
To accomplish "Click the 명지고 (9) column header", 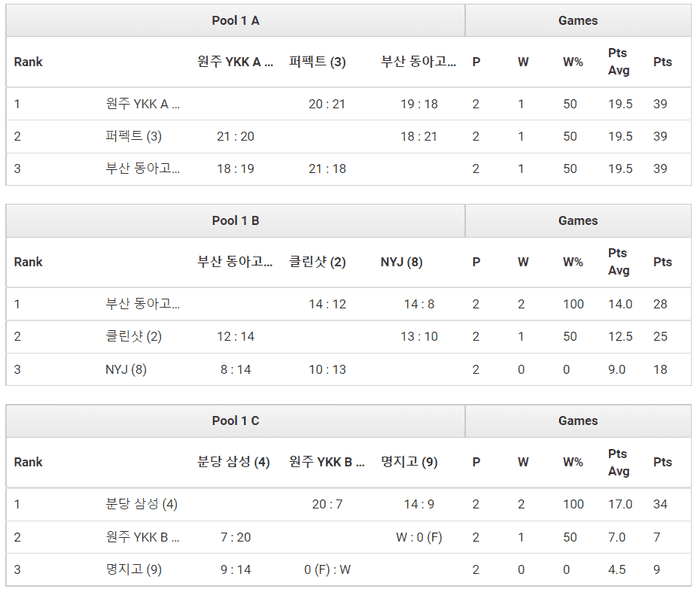I will 409,462.
